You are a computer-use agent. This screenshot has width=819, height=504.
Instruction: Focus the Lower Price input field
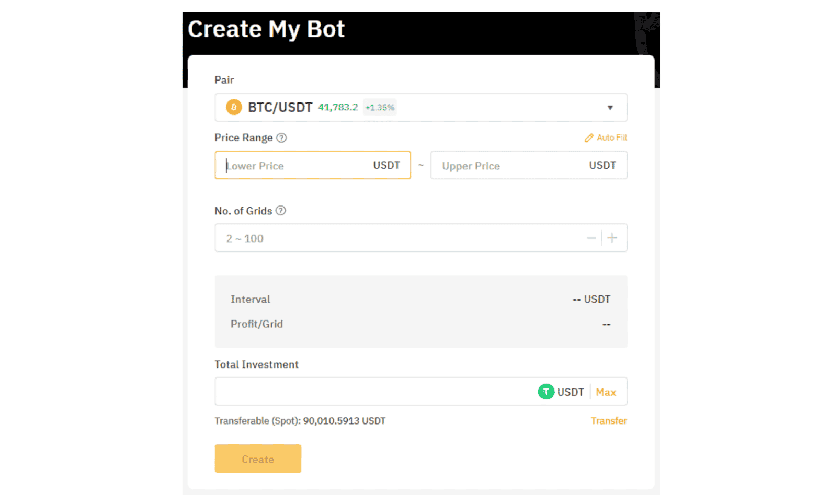tap(313, 165)
